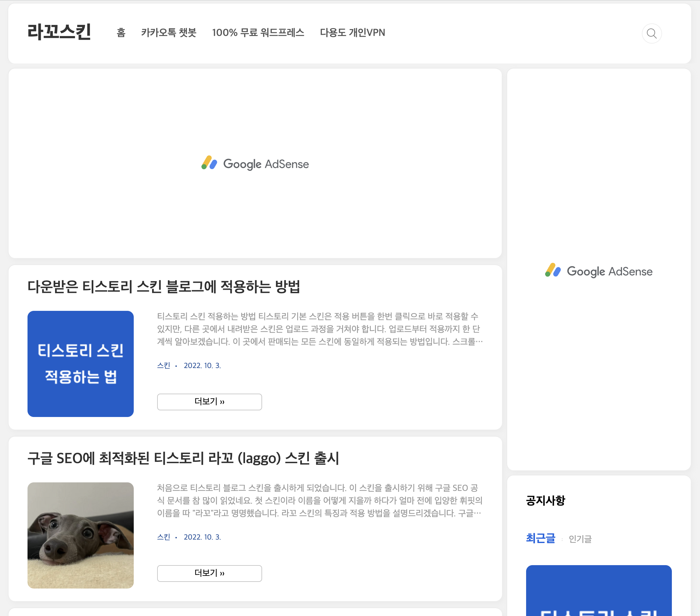This screenshot has width=700, height=616.
Task: Click 더보기 button under second post
Action: pyautogui.click(x=209, y=573)
